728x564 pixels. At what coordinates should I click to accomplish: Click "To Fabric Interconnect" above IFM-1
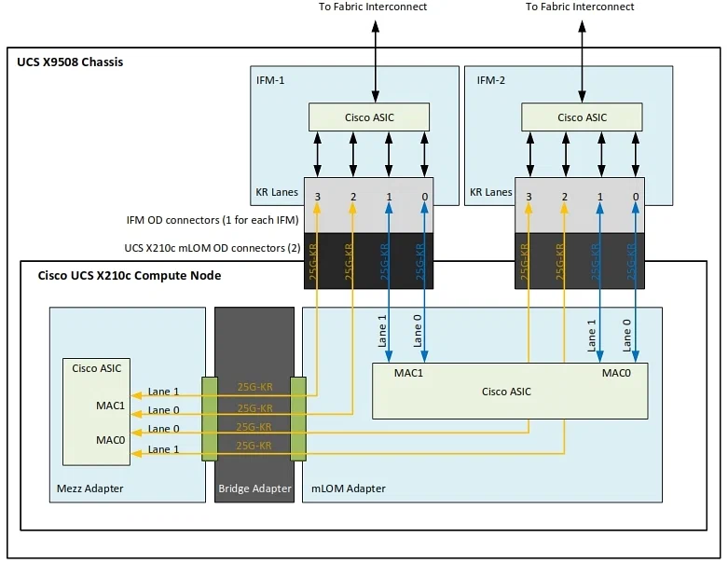(373, 7)
